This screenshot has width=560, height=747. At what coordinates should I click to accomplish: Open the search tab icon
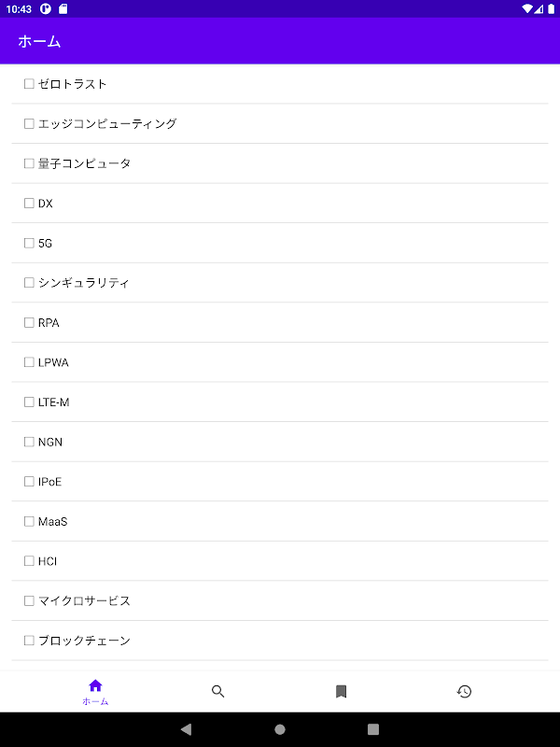[x=218, y=691]
